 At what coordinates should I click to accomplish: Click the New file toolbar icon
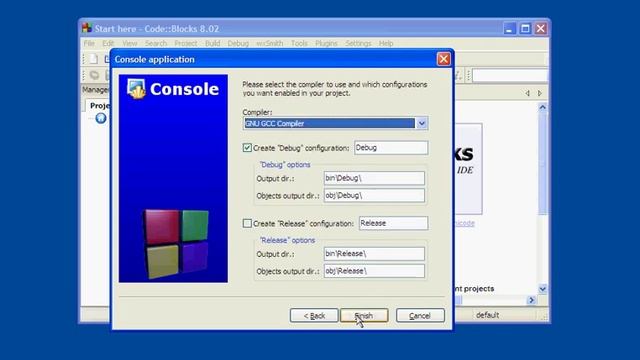[x=93, y=59]
